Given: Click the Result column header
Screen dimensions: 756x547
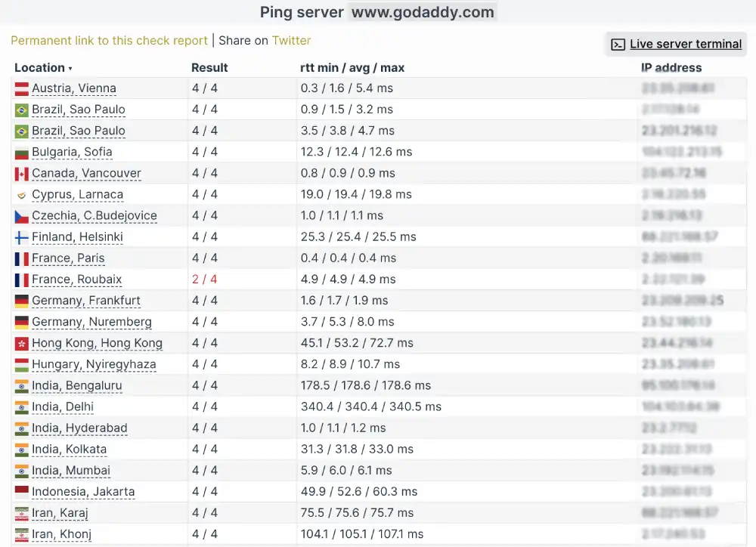Looking at the screenshot, I should click(209, 67).
